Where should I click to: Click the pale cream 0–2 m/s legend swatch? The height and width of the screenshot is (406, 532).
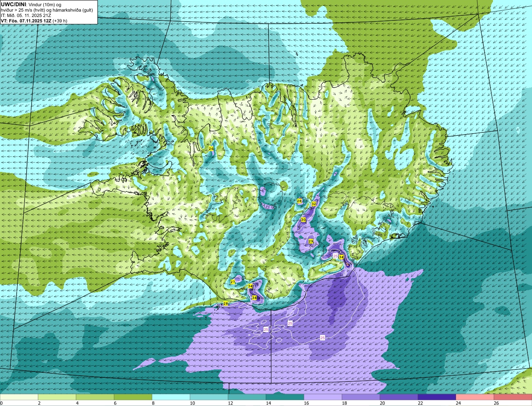[19, 397]
